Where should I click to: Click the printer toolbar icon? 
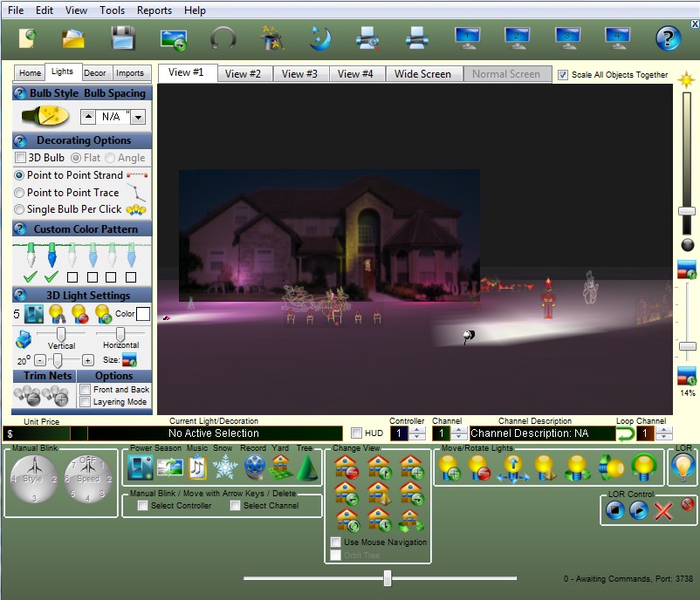click(417, 38)
